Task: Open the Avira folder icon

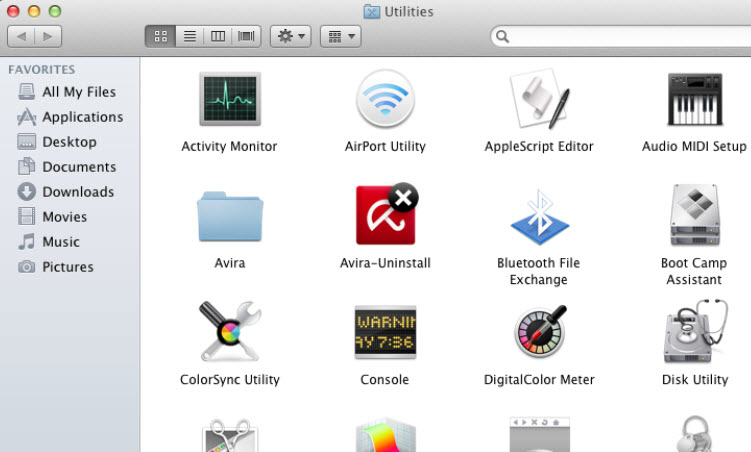Action: click(x=230, y=216)
